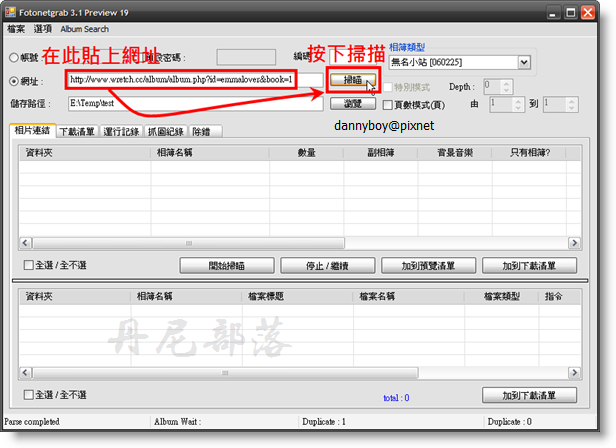Click the 開始掃描 button
This screenshot has width=616, height=448.
point(227,266)
